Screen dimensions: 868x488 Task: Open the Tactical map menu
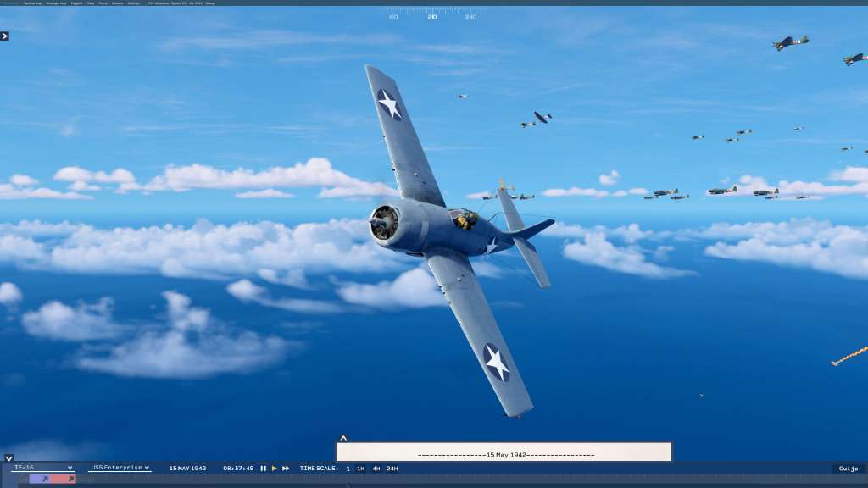(32, 3)
